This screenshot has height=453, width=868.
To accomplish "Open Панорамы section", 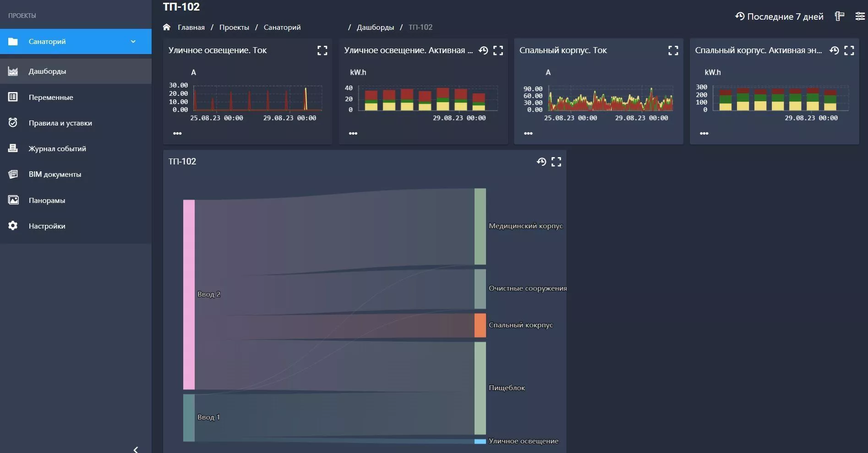I will (x=76, y=200).
